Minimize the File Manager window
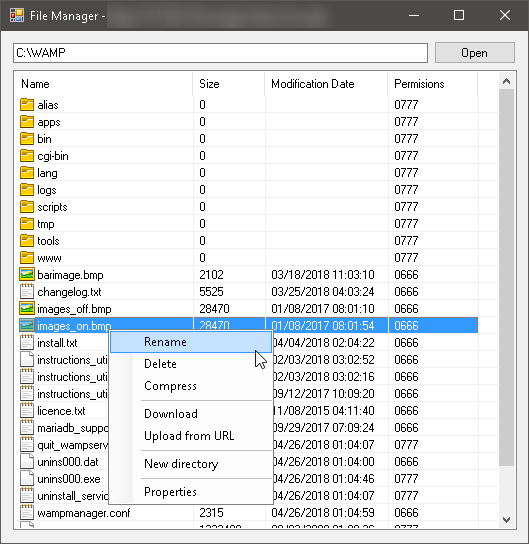529x544 pixels. pos(414,15)
